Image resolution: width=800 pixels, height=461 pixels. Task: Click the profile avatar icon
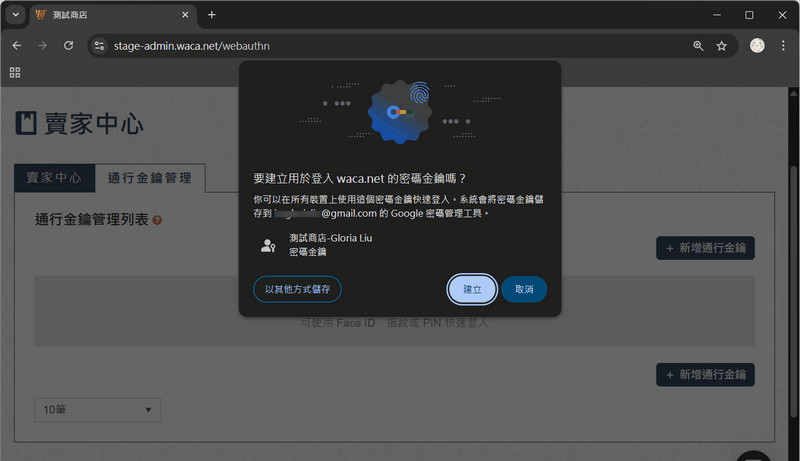[757, 46]
